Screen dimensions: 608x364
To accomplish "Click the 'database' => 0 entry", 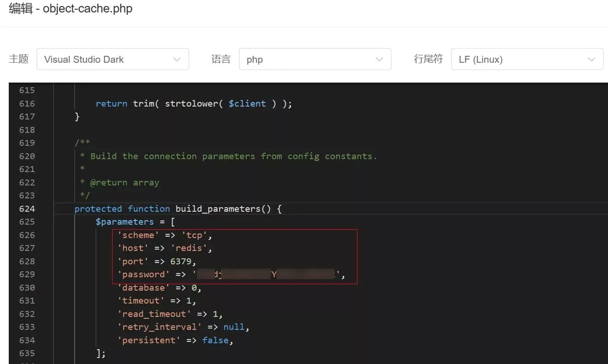I will (x=159, y=287).
